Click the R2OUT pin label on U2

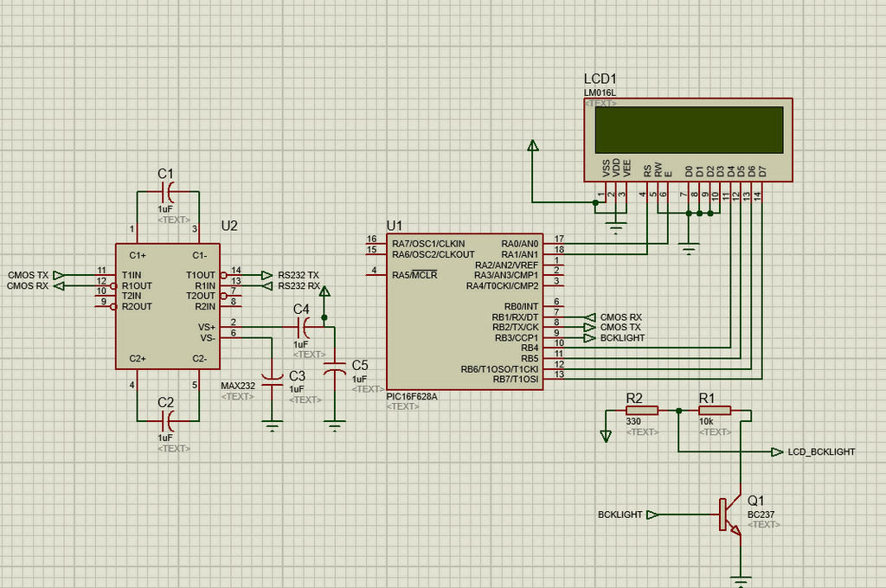(137, 307)
